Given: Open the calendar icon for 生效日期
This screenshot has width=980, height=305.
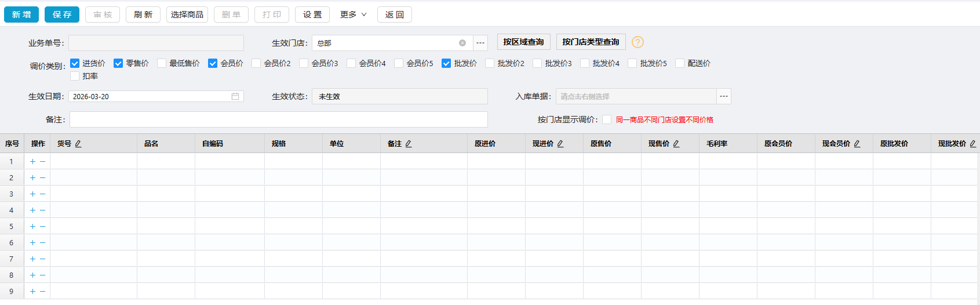Looking at the screenshot, I should pos(235,96).
